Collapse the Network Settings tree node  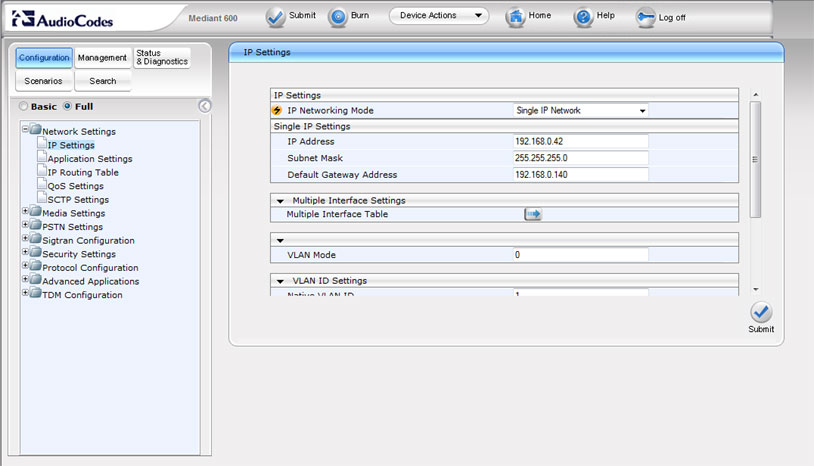coord(25,128)
